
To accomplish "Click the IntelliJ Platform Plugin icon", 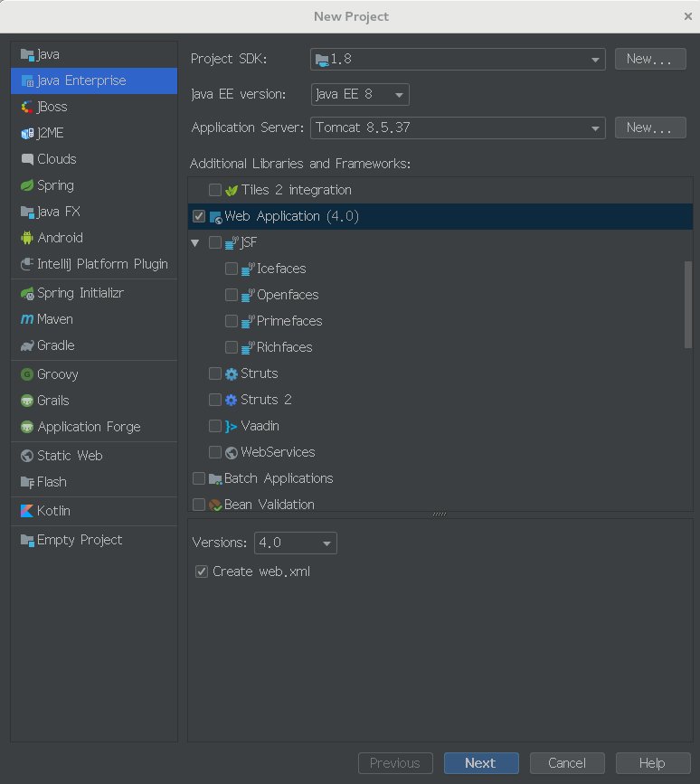I will [x=27, y=264].
